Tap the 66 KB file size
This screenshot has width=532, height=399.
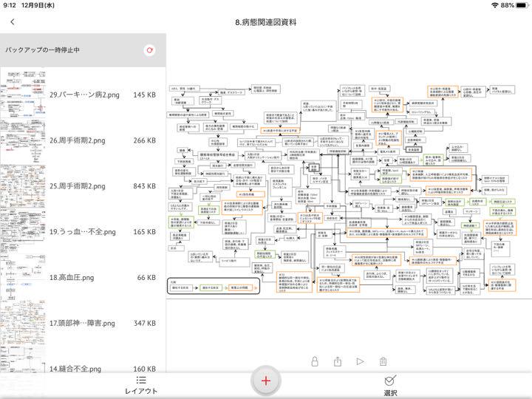pos(146,278)
